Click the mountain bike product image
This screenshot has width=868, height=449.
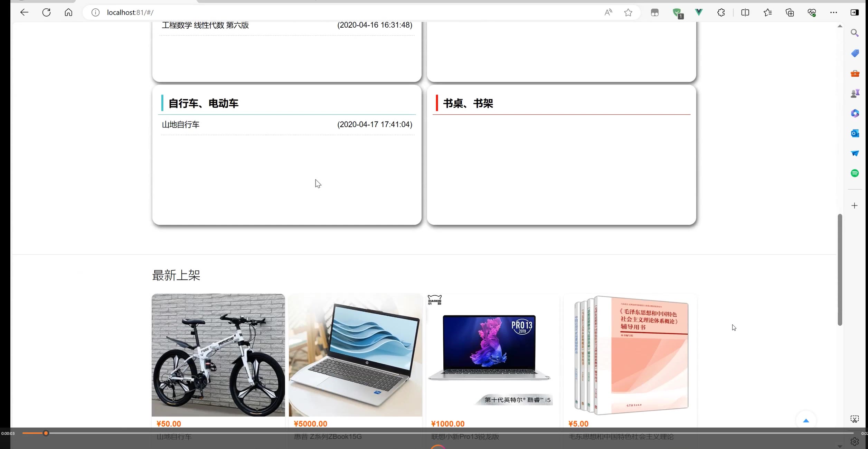218,355
